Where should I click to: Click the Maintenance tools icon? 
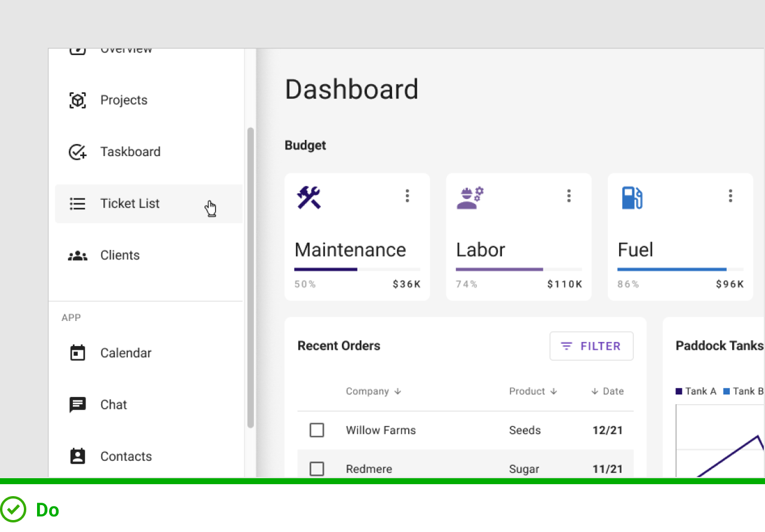click(309, 197)
